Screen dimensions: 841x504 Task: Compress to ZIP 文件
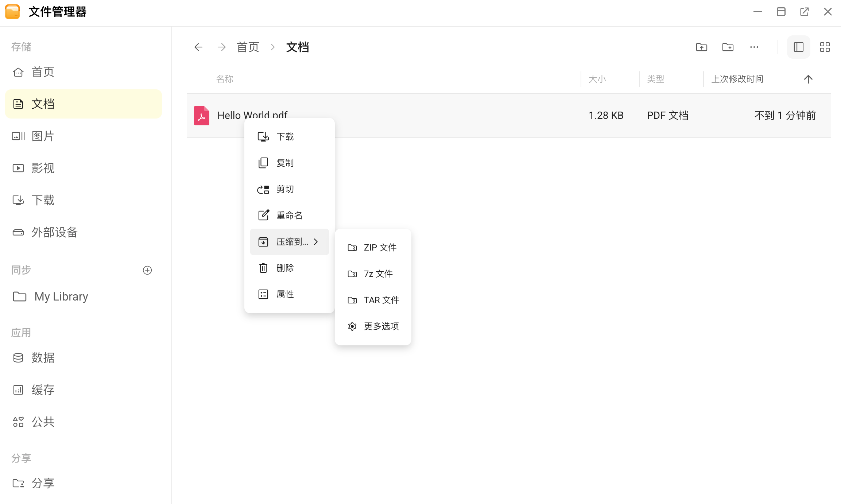pyautogui.click(x=373, y=248)
